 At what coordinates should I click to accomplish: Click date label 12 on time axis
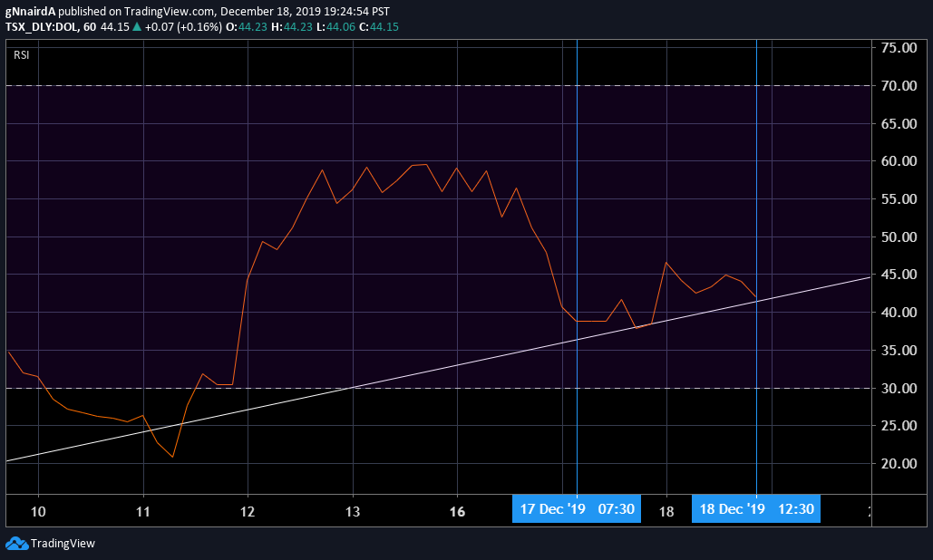(248, 512)
